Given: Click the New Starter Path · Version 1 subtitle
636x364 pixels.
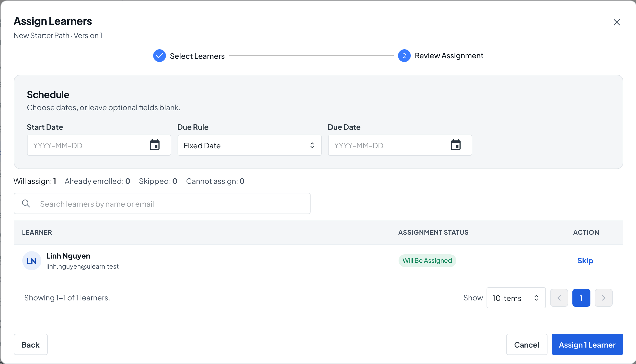Looking at the screenshot, I should pyautogui.click(x=58, y=35).
